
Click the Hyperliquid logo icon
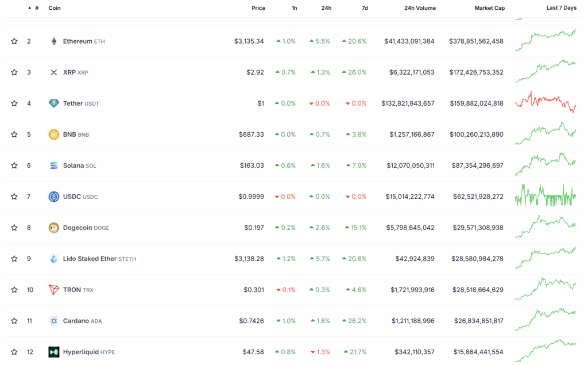click(53, 352)
